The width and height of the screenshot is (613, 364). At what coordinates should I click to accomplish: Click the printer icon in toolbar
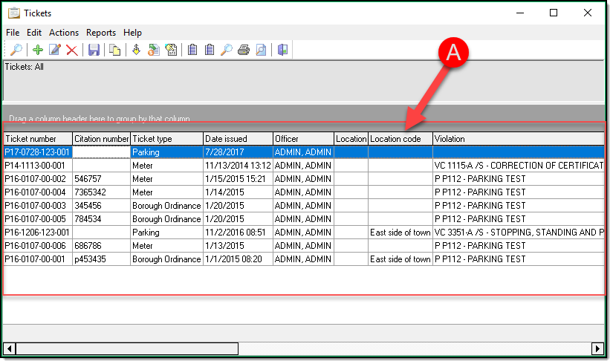pos(243,50)
